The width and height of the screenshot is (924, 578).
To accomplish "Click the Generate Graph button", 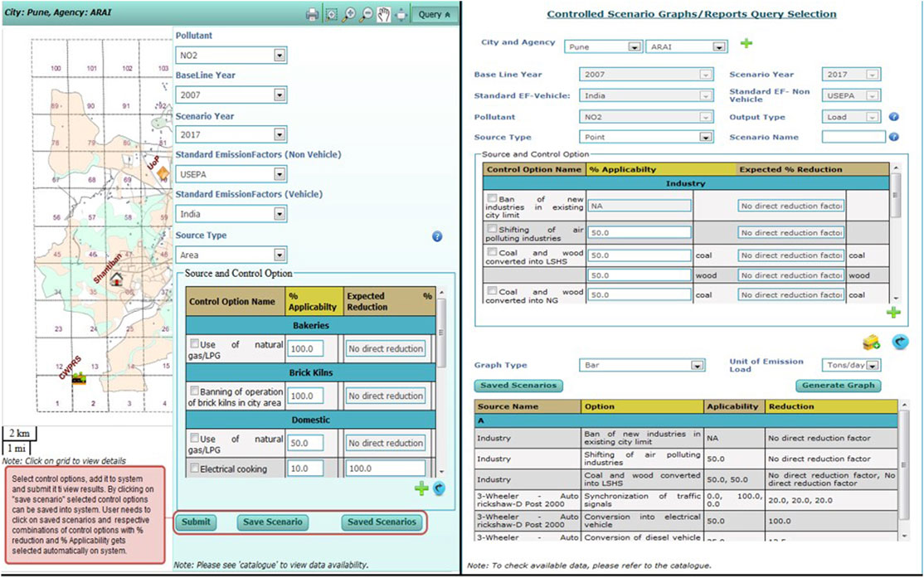I will tap(839, 386).
